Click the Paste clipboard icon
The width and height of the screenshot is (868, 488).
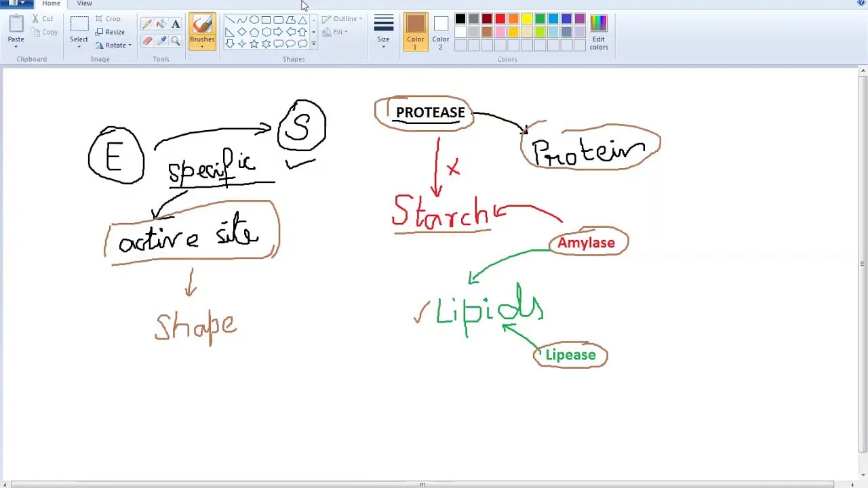pyautogui.click(x=16, y=24)
